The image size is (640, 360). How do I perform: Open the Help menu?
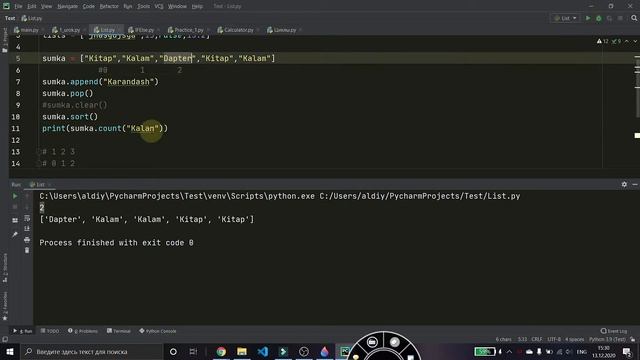coord(197,7)
